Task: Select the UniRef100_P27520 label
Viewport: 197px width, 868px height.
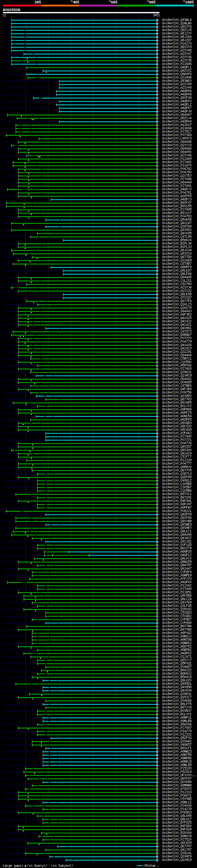Action: (x=176, y=840)
